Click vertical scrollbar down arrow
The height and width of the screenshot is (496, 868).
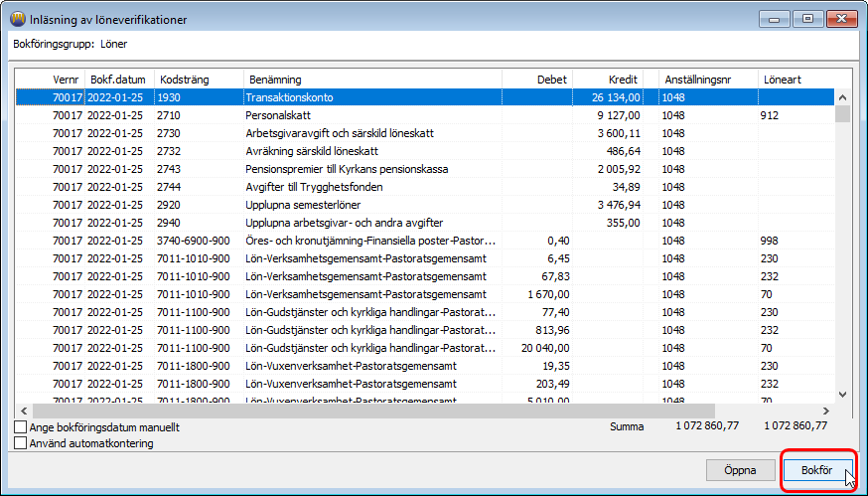[842, 395]
